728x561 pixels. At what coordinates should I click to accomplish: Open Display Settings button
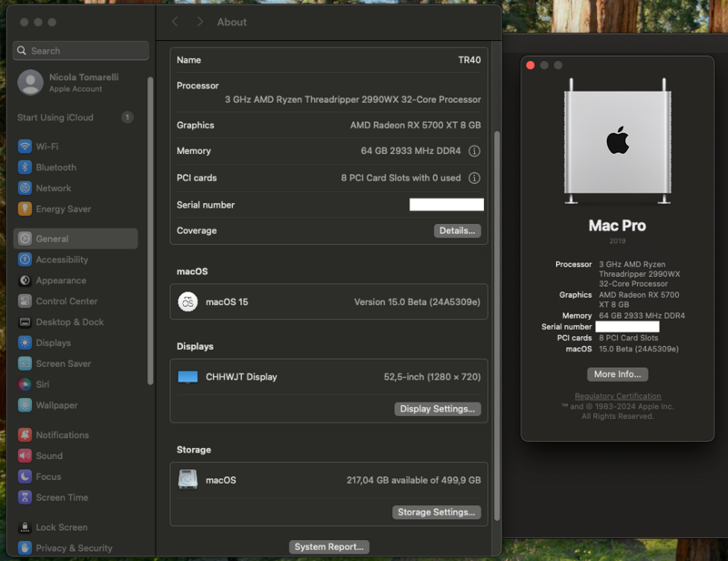pyautogui.click(x=438, y=409)
